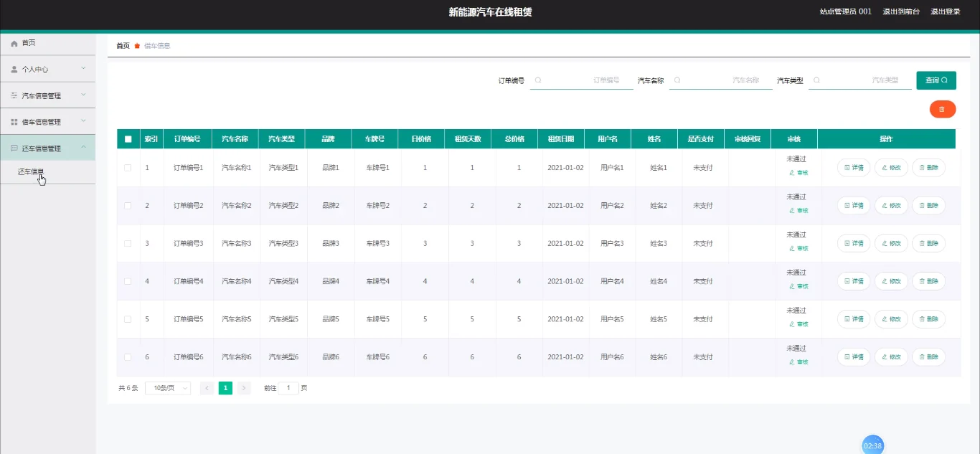Click 修改 button for 订单编号5
This screenshot has height=454, width=980.
pos(891,319)
